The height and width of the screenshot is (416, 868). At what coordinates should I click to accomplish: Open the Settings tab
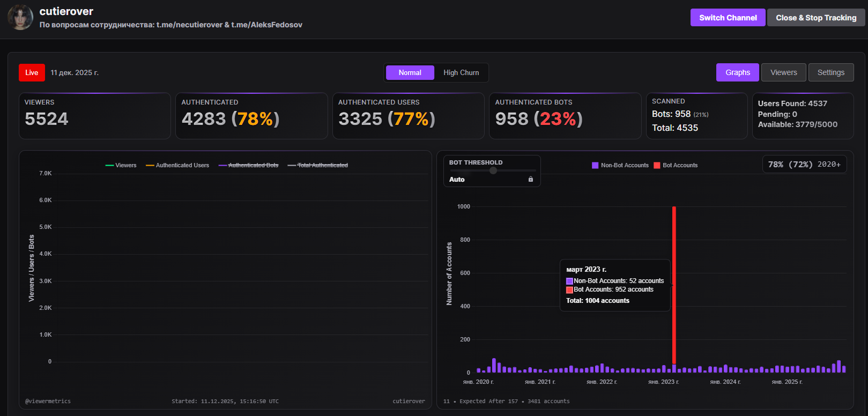tap(830, 72)
